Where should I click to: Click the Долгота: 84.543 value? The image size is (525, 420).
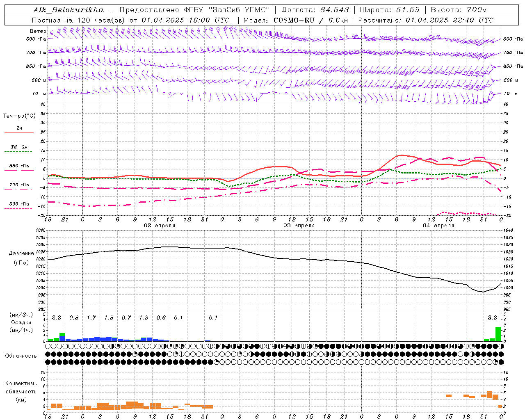(x=315, y=10)
